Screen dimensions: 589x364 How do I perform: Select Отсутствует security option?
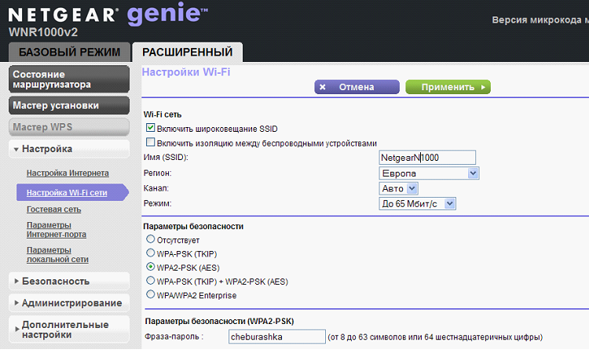click(150, 239)
